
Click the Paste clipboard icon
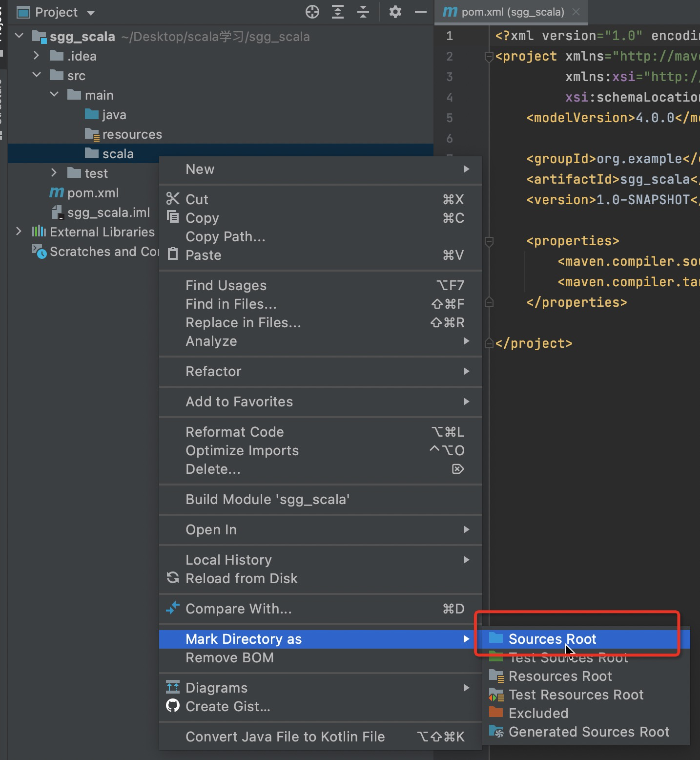(173, 254)
